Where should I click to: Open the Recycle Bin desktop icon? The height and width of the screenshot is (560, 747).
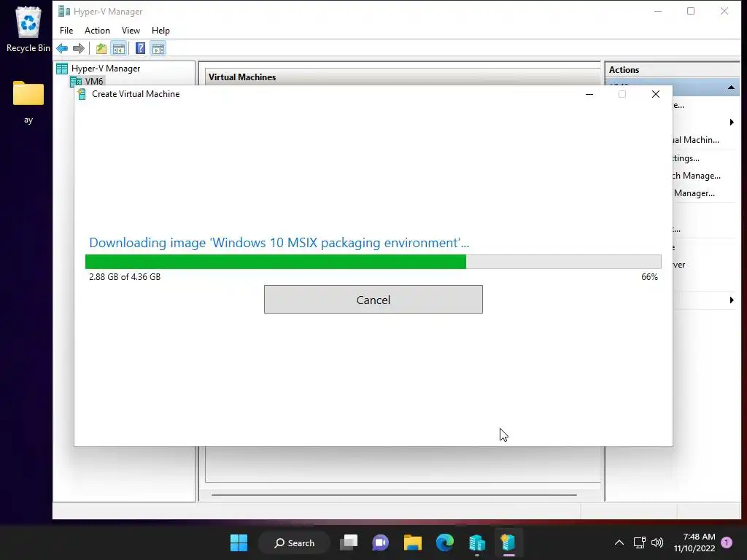click(x=28, y=29)
